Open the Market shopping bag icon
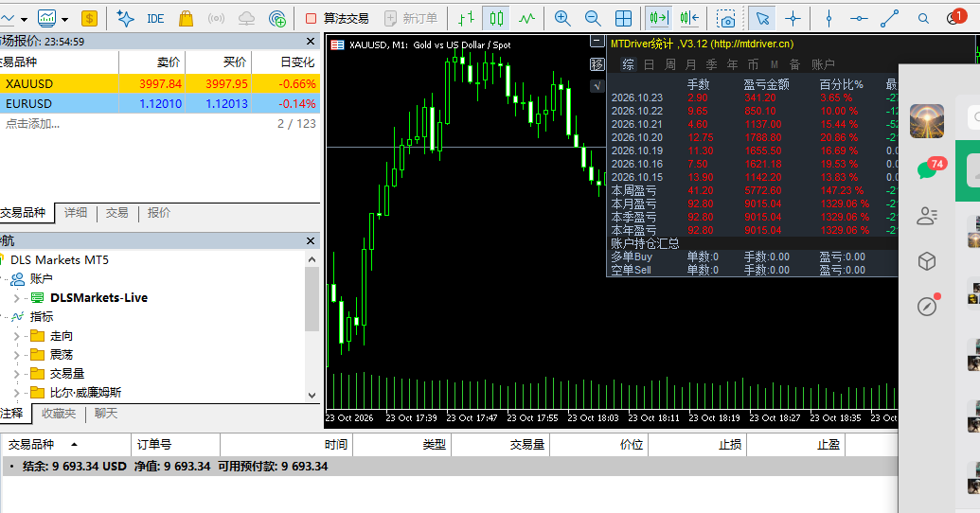The image size is (980, 513). pyautogui.click(x=186, y=19)
